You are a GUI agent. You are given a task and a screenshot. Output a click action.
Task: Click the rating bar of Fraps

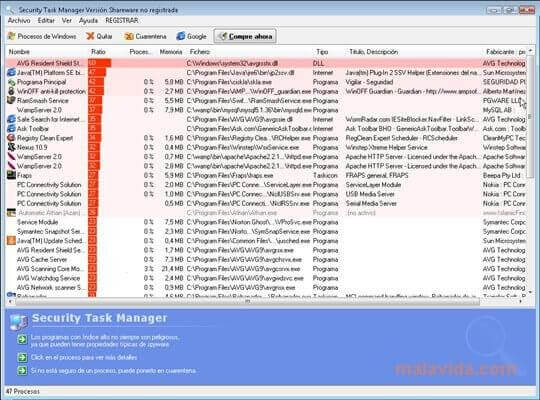(93, 175)
